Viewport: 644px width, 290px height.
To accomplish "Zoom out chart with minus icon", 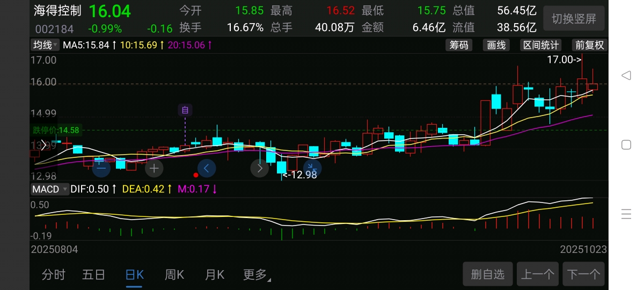I will 101,168.
